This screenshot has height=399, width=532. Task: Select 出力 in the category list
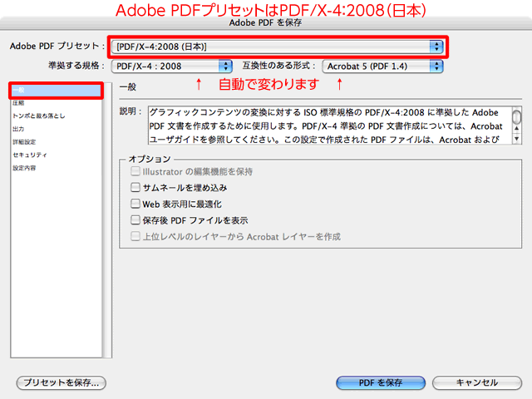coord(57,129)
